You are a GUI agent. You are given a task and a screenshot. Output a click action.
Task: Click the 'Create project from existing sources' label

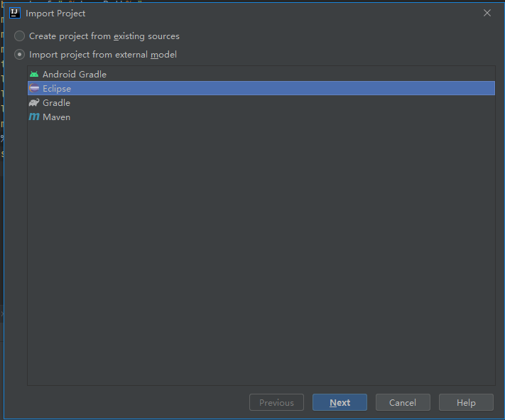click(104, 36)
